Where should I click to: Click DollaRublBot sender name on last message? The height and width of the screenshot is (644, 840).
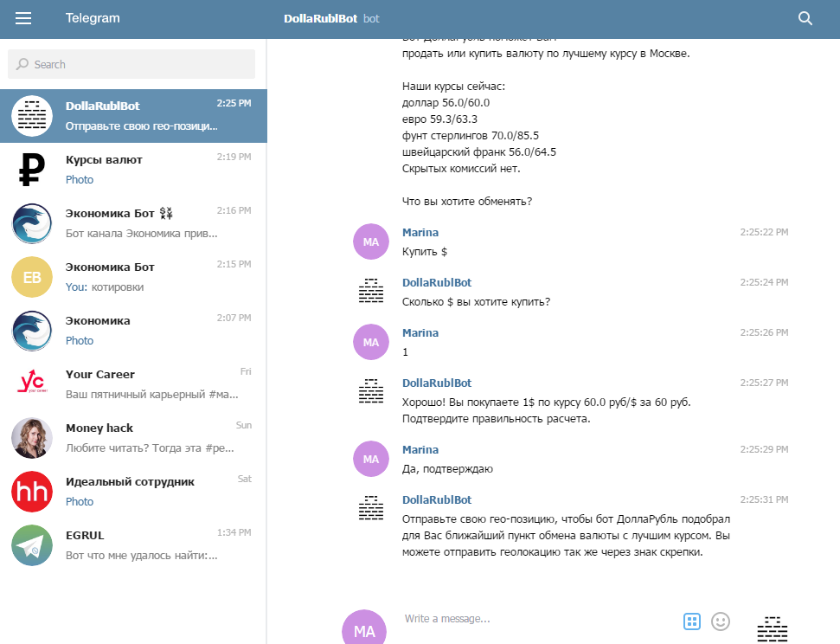pyautogui.click(x=437, y=499)
